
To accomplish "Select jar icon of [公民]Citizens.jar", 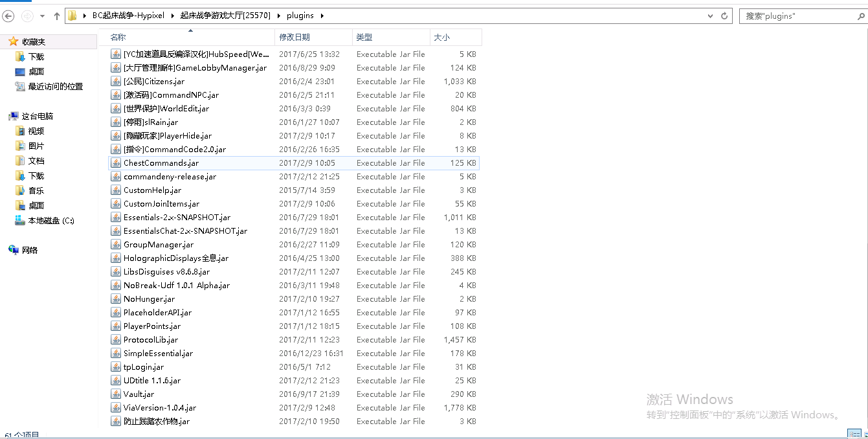I will tap(116, 82).
